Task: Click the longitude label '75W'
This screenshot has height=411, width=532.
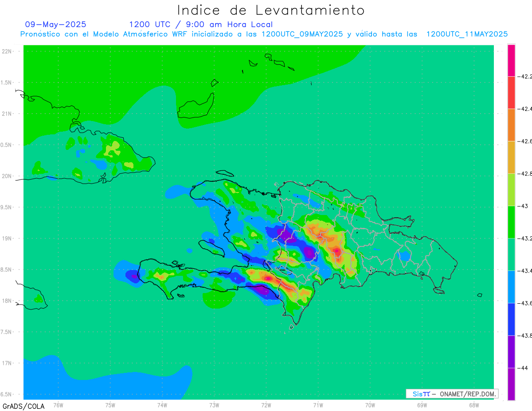Action: click(x=110, y=405)
